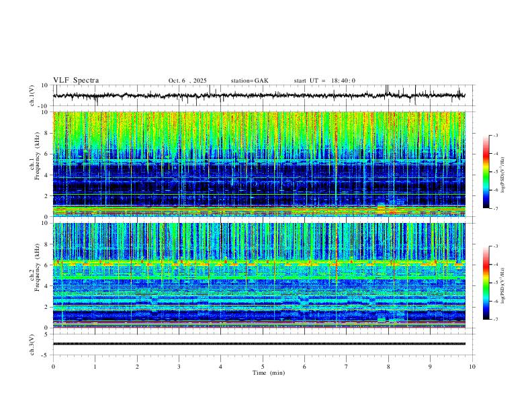532x411 pixels.
Task: Click the ch.2 spectrogram color bar
Action: (x=486, y=283)
